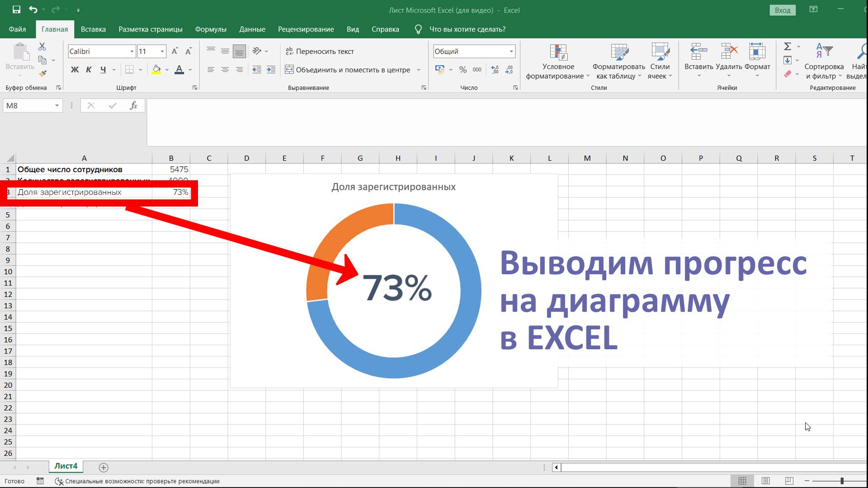Open the Формулы ribbon tab
This screenshot has width=868, height=488.
point(210,28)
